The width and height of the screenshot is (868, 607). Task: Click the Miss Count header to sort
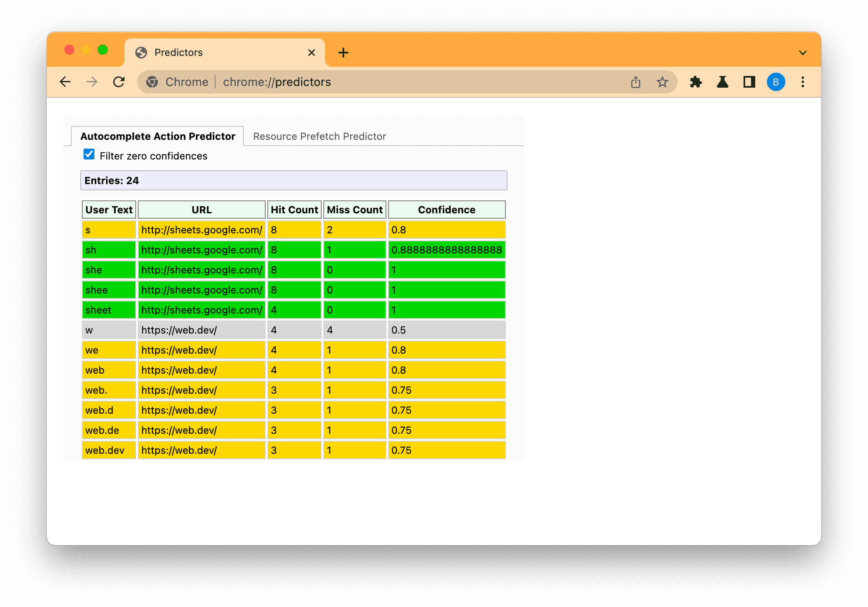coord(354,210)
